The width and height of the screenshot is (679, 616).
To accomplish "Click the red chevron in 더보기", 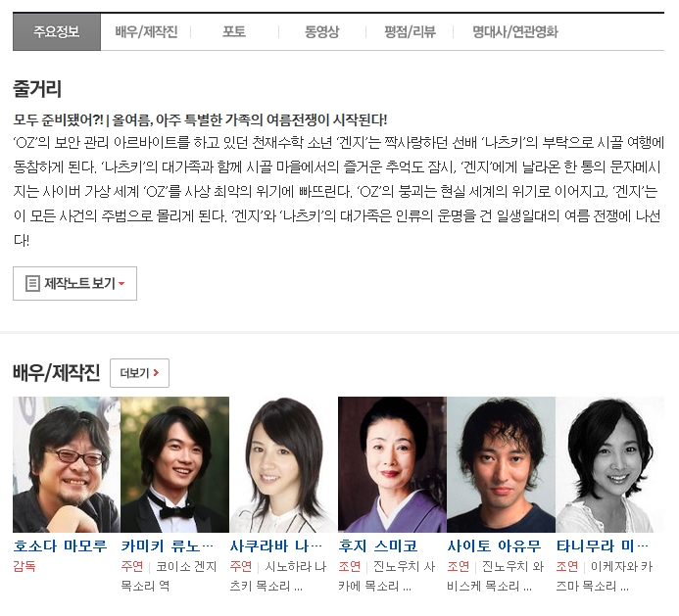I will (x=157, y=373).
